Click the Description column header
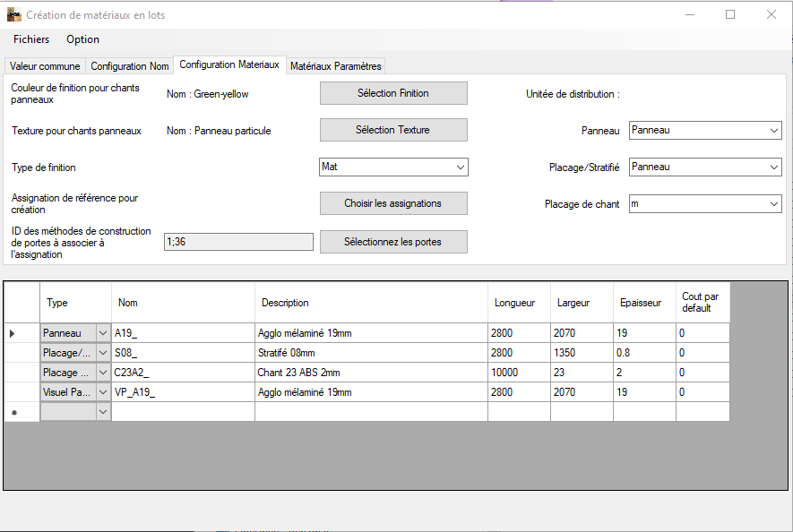793x532 pixels. [371, 303]
